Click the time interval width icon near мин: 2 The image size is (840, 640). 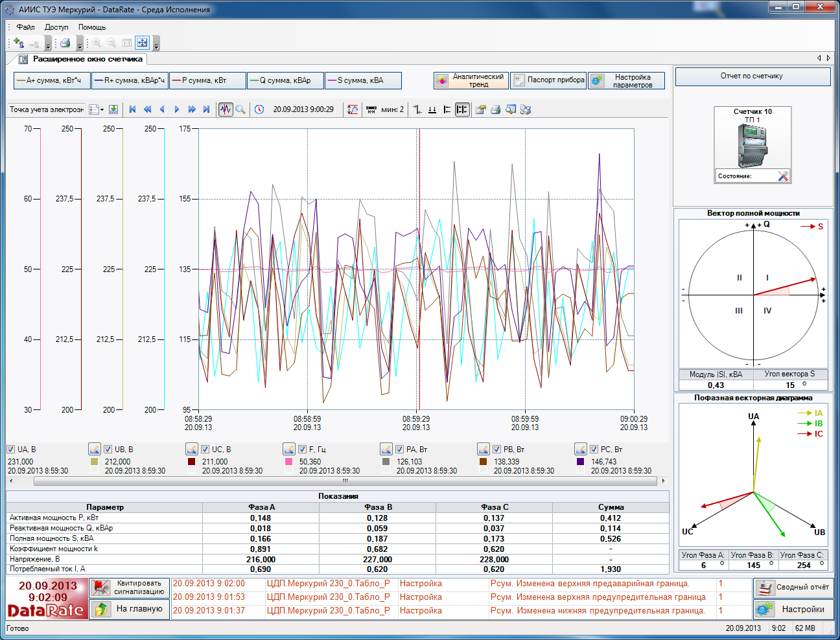pyautogui.click(x=371, y=109)
